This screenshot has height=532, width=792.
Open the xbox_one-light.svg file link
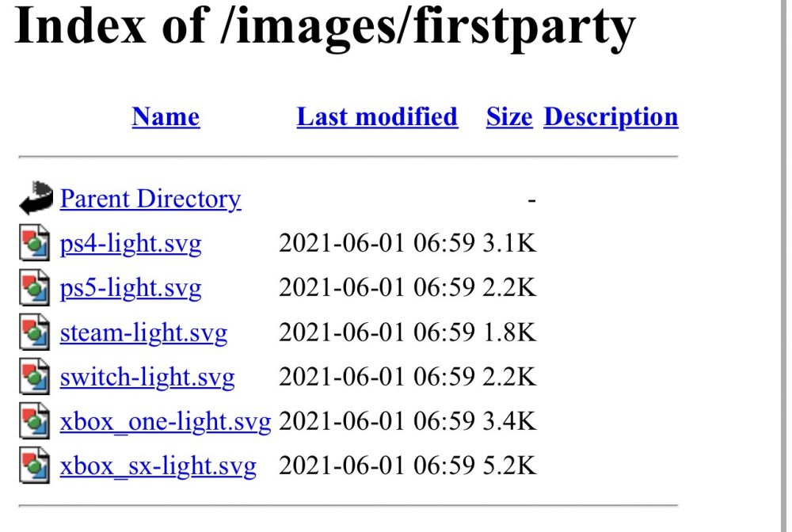[x=166, y=422]
